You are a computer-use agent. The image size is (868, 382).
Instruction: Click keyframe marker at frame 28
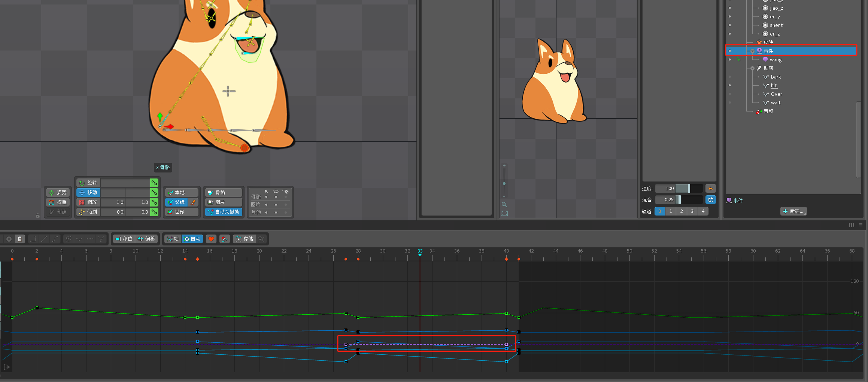point(358,259)
